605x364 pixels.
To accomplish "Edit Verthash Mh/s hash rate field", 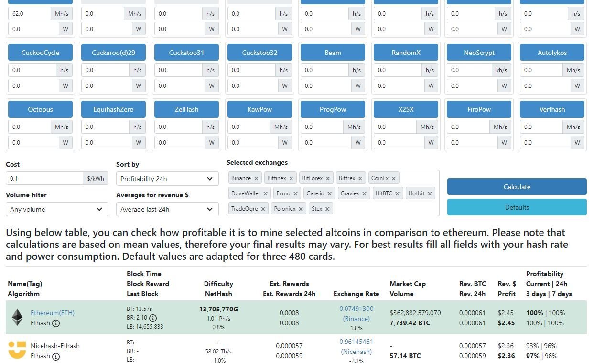I will pos(541,127).
